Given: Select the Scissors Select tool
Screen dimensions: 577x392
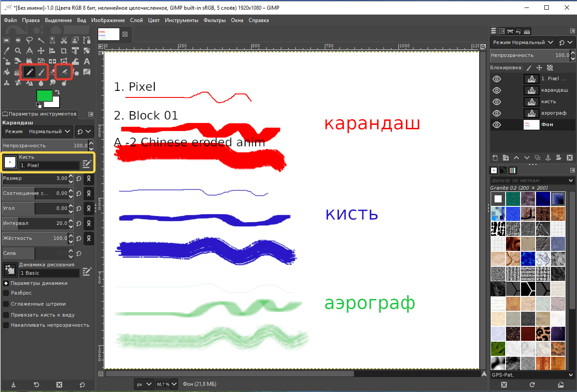Looking at the screenshot, I should 64,40.
